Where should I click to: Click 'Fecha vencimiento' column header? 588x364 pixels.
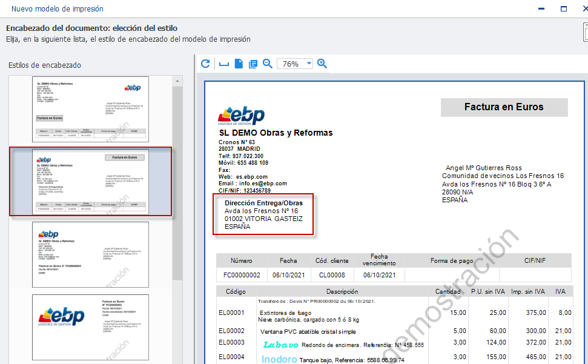(x=379, y=260)
